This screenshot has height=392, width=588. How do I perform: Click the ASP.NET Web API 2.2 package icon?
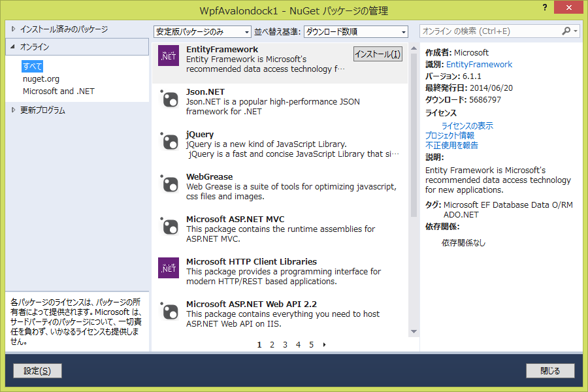[169, 310]
